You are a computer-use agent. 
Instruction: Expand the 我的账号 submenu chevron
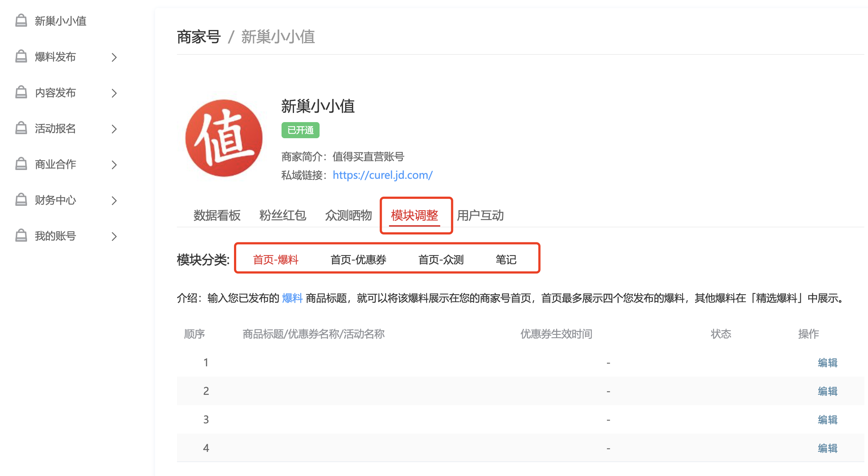click(x=114, y=237)
